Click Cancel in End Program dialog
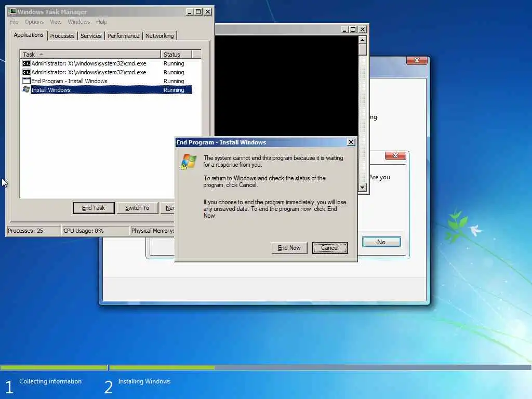The height and width of the screenshot is (399, 532). 330,248
